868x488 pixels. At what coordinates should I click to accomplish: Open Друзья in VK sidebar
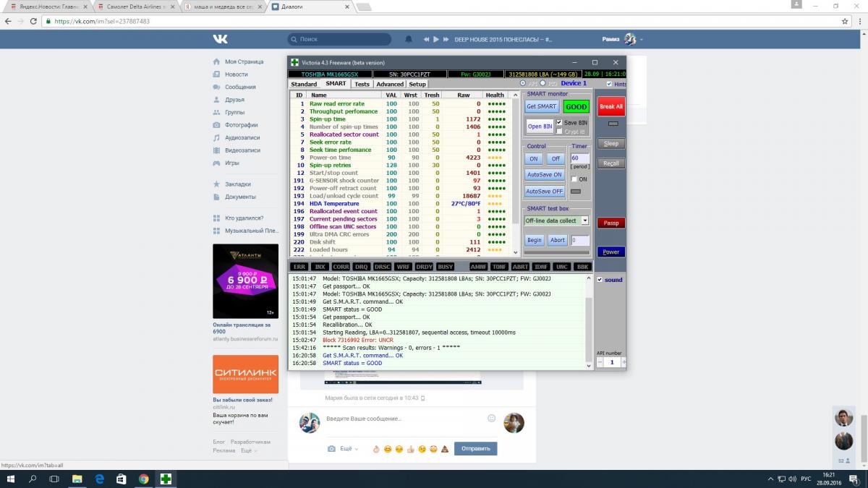click(234, 100)
